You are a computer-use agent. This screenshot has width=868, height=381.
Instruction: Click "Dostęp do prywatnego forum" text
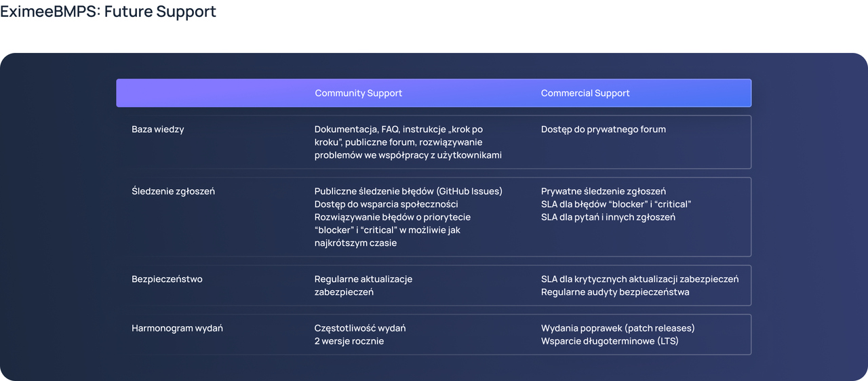[x=603, y=129]
